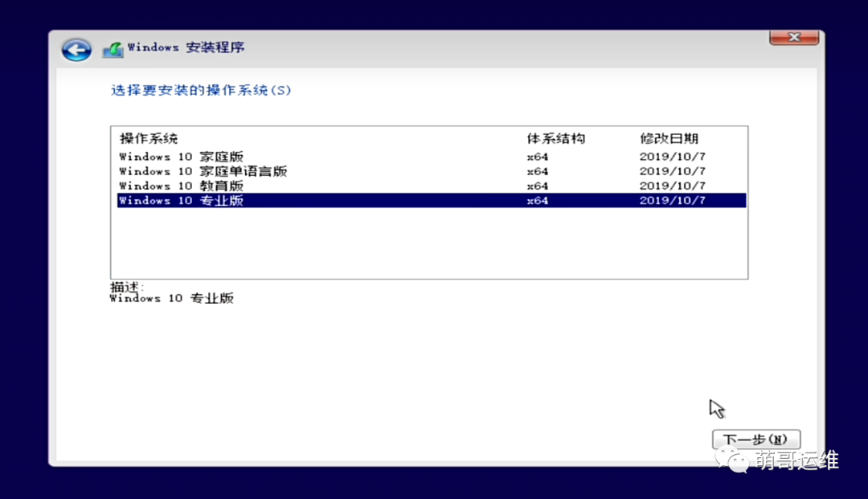Select Windows 10 教育版 row
This screenshot has width=868, height=499.
432,186
